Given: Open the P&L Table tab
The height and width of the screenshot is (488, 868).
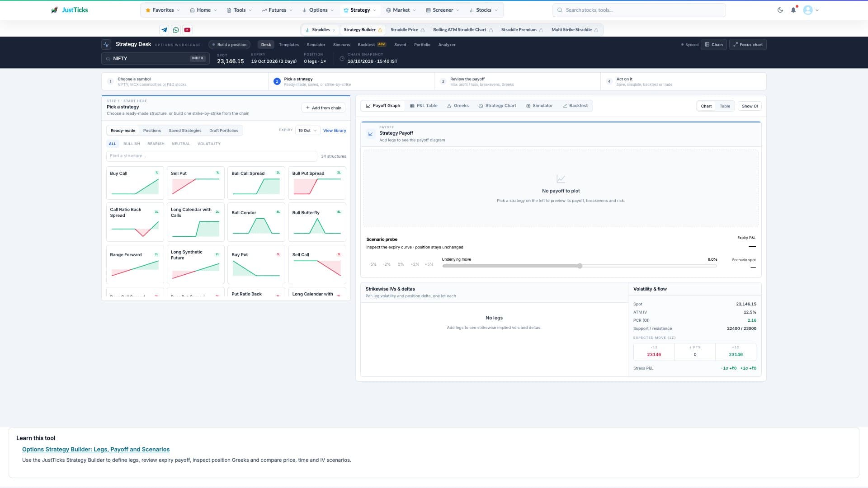Looking at the screenshot, I should tap(424, 106).
